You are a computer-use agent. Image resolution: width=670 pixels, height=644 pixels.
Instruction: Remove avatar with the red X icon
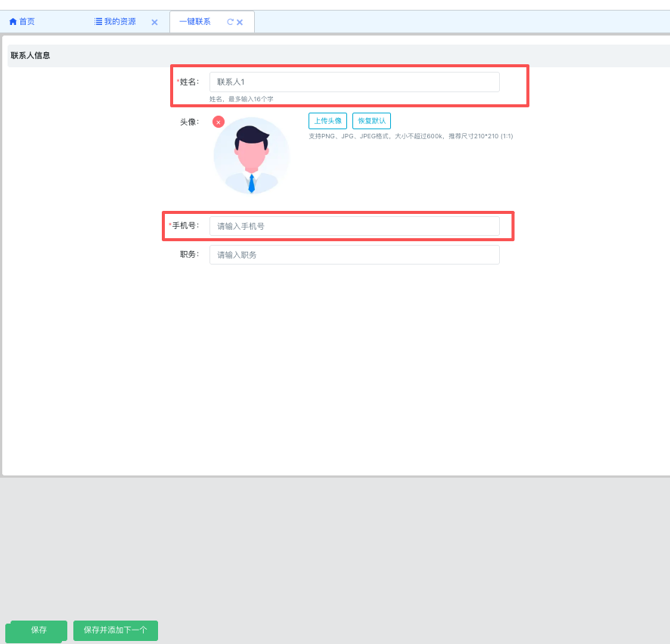pos(219,122)
